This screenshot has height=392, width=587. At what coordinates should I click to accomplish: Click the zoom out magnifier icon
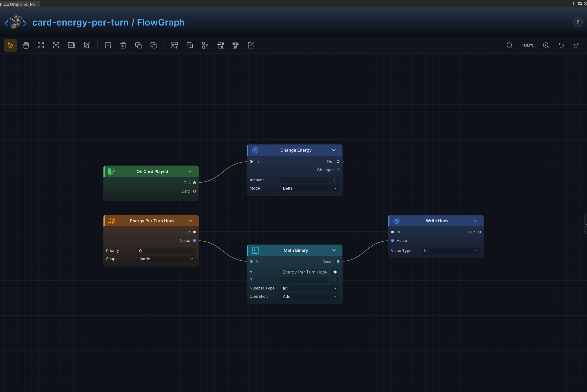point(510,45)
